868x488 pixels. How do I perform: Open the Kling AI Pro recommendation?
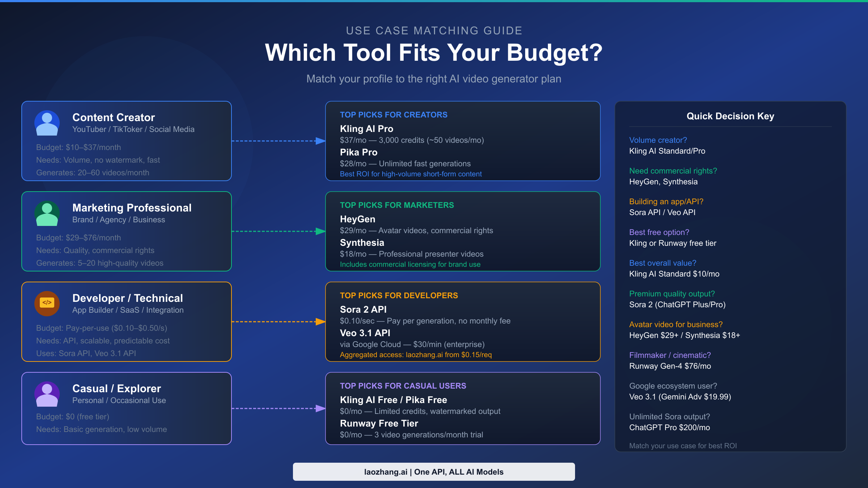[367, 129]
